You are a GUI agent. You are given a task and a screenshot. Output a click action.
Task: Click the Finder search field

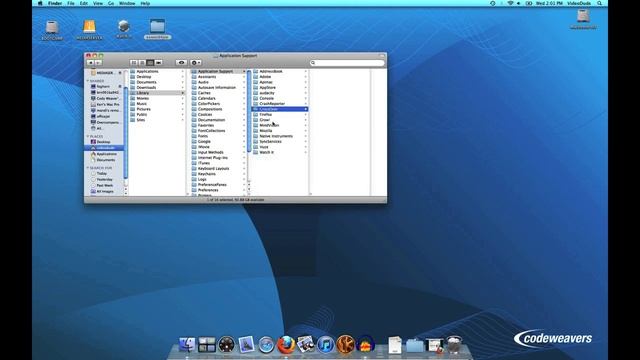click(x=347, y=62)
